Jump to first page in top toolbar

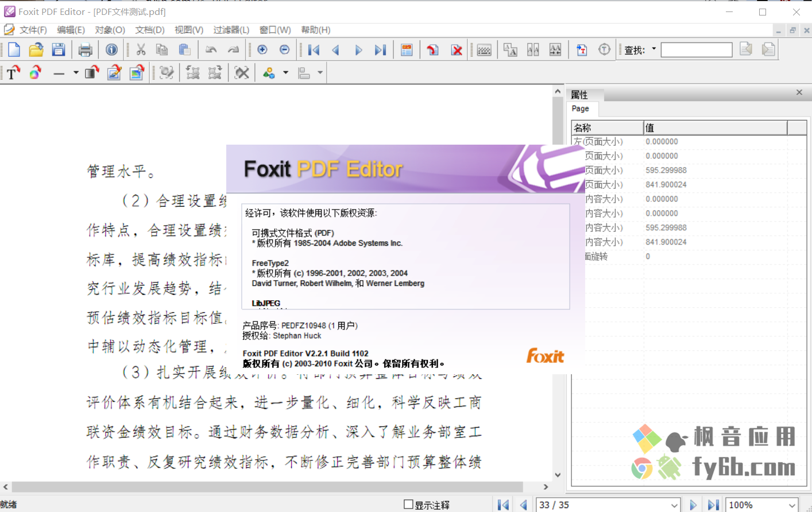(314, 50)
